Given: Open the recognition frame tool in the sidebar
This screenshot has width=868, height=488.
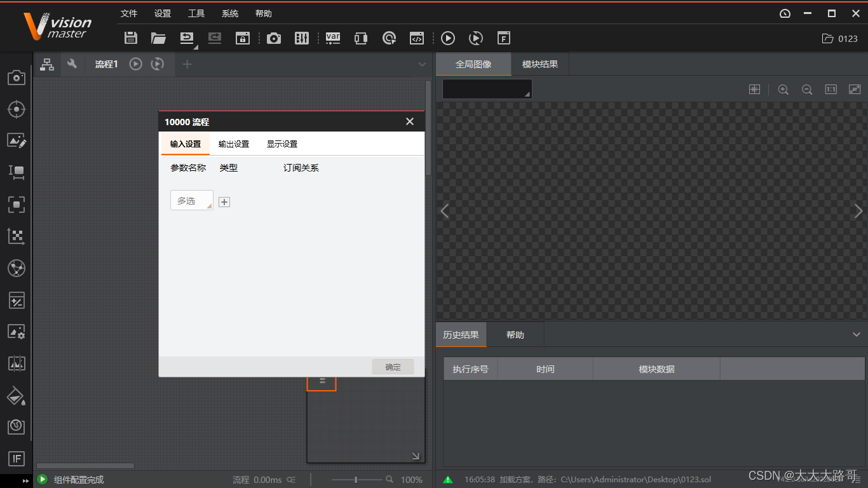Looking at the screenshot, I should [x=17, y=204].
